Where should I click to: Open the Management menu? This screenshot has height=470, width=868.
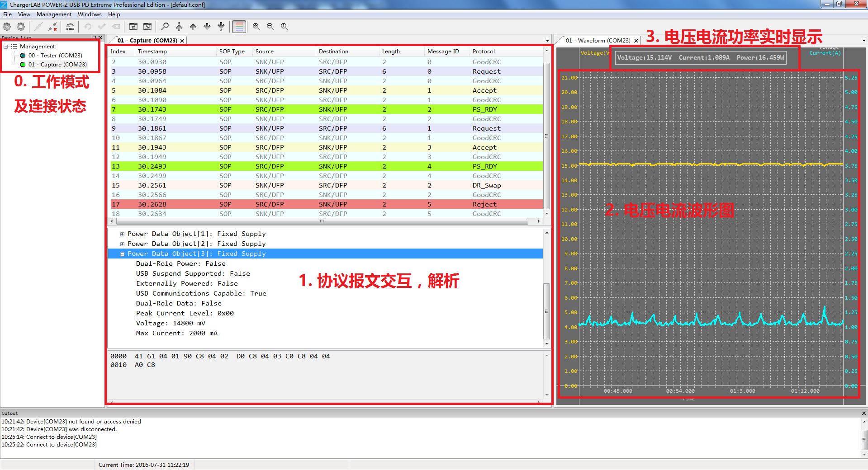54,14
